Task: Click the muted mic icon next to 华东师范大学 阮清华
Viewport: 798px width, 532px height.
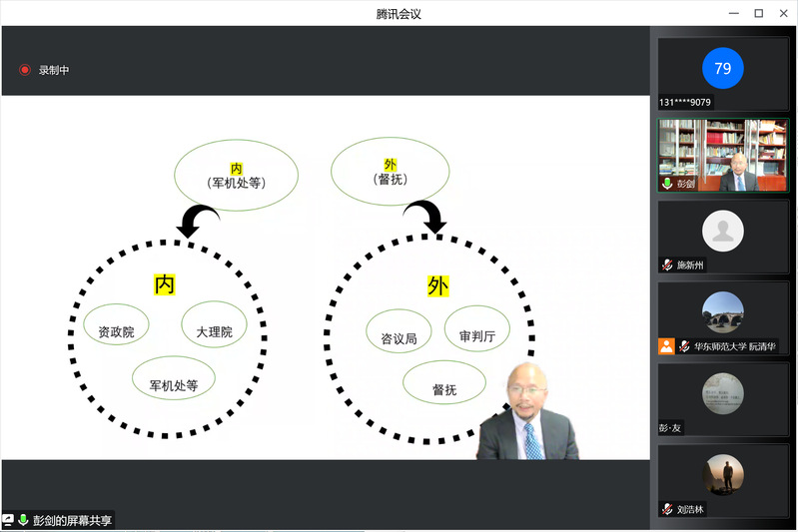Action: click(x=685, y=346)
